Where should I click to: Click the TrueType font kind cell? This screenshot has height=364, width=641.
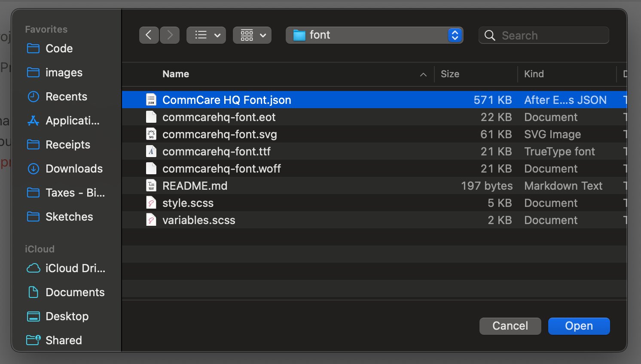[559, 151]
